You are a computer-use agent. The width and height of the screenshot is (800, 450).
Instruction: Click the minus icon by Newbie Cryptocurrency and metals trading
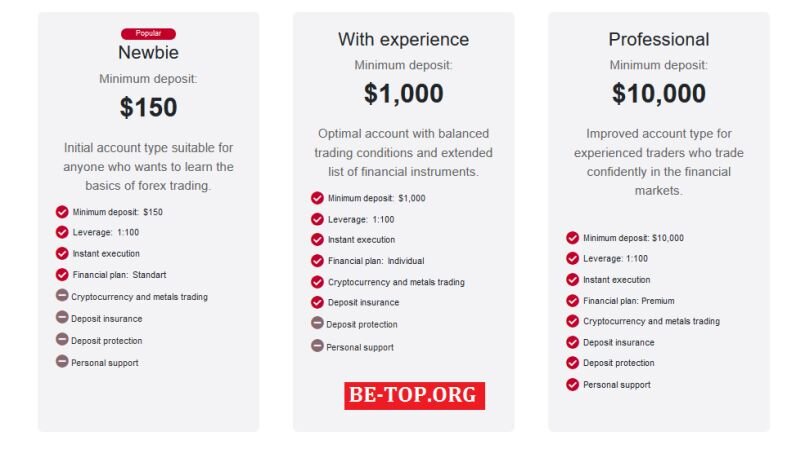(62, 295)
